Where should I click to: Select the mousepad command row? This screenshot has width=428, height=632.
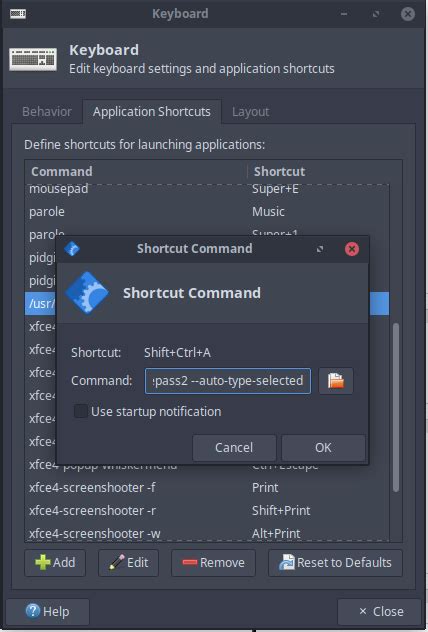pos(209,189)
